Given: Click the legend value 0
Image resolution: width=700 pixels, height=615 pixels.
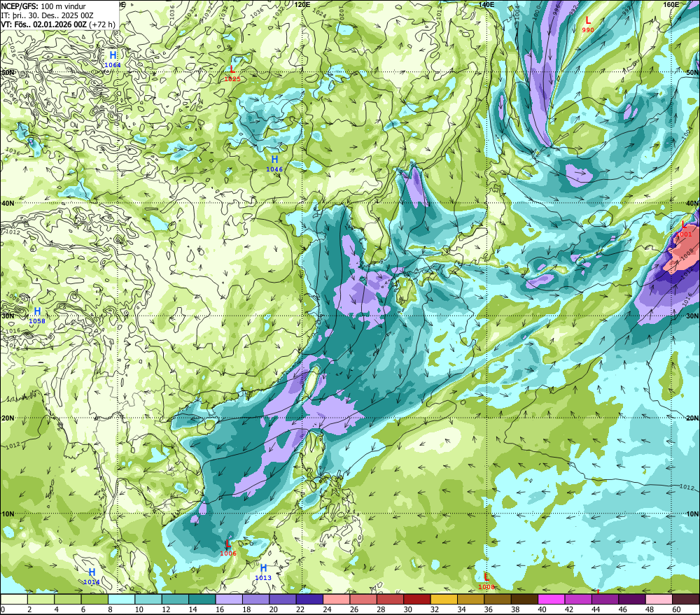Looking at the screenshot, I should [3, 609].
